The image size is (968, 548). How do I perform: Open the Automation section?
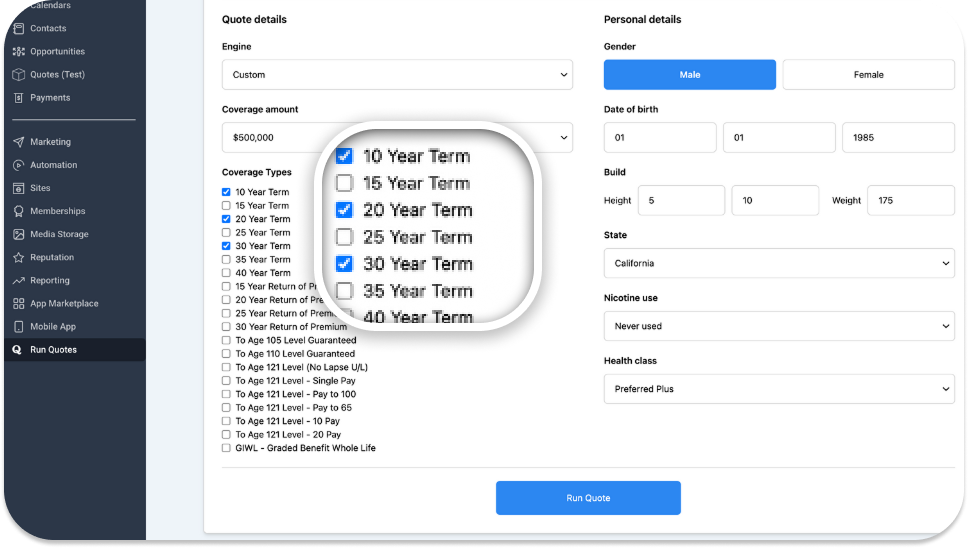coord(74,165)
